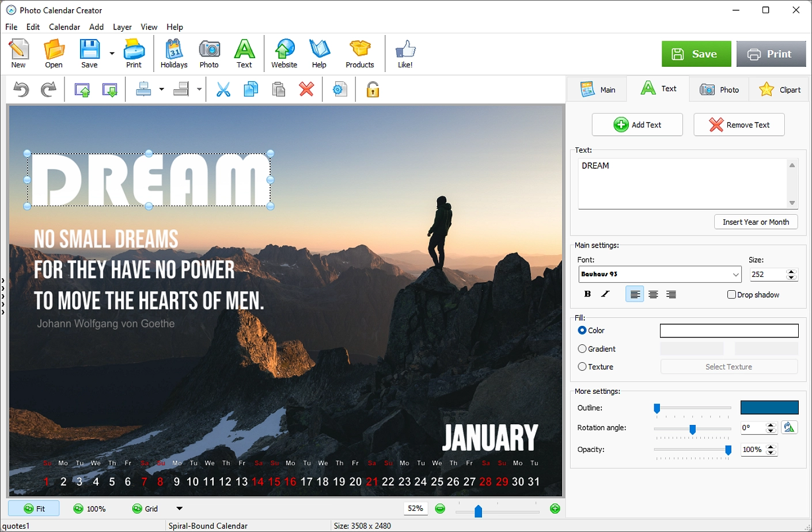Expand the Grid options dropdown arrow
The image size is (812, 532).
[x=179, y=508]
